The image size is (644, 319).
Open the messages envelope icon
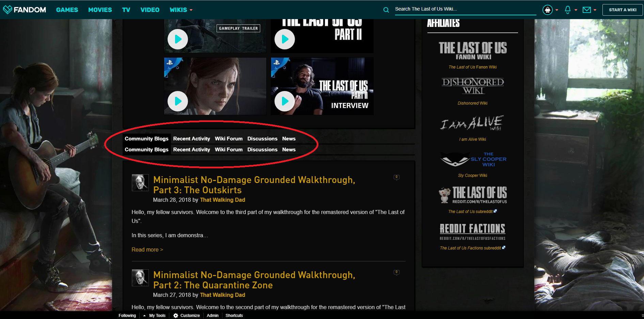[587, 10]
